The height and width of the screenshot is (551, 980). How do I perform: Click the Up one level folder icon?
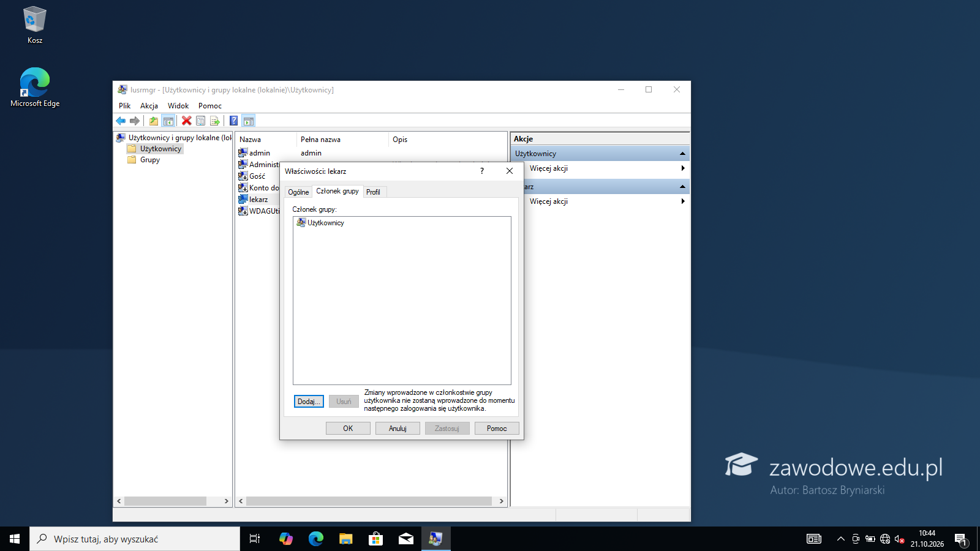pos(154,121)
